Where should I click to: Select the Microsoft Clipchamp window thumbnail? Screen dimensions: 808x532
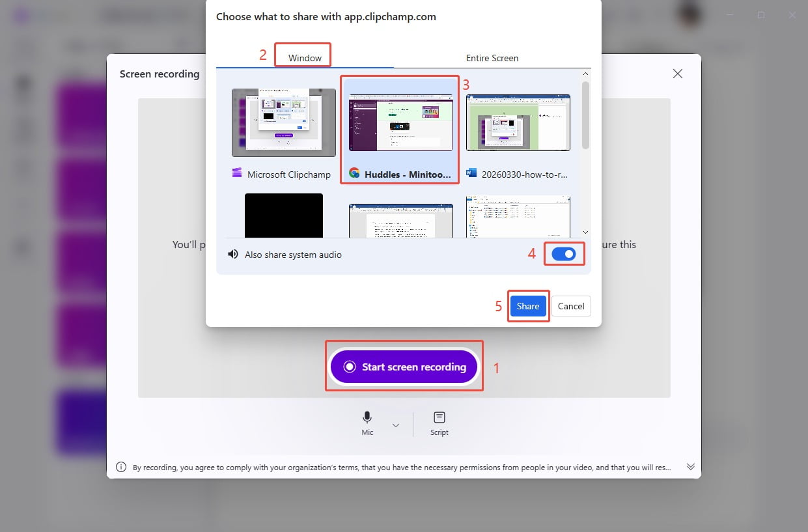click(x=283, y=122)
